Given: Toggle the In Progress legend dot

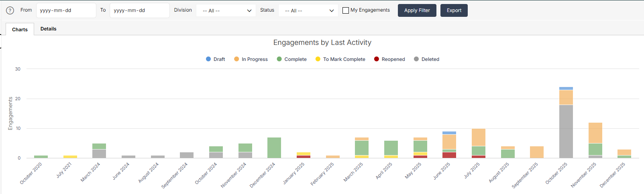Looking at the screenshot, I should (x=236, y=59).
